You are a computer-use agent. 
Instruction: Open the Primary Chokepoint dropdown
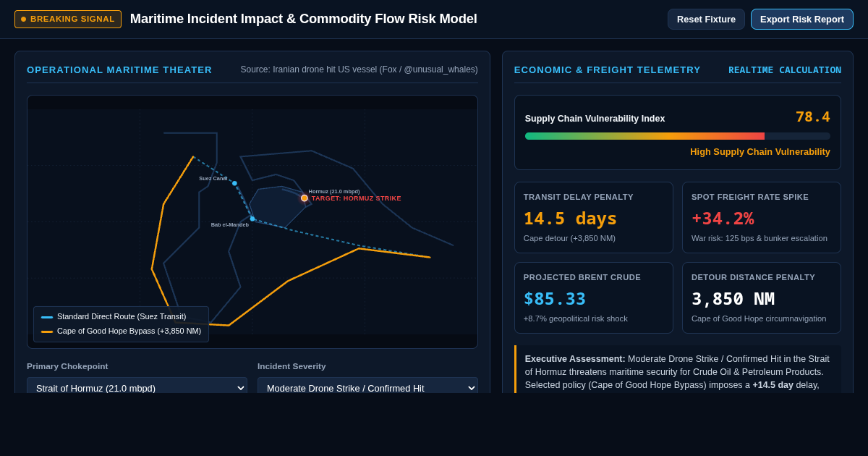coord(137,387)
